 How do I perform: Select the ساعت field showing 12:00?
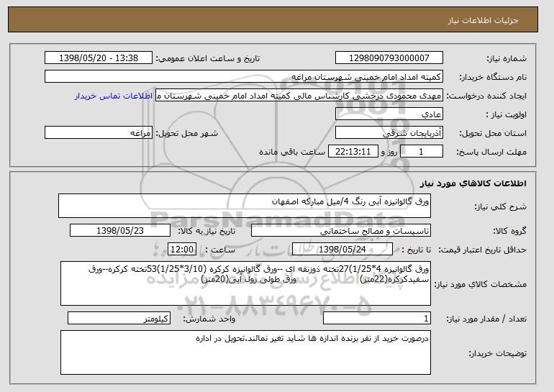pyautogui.click(x=182, y=250)
